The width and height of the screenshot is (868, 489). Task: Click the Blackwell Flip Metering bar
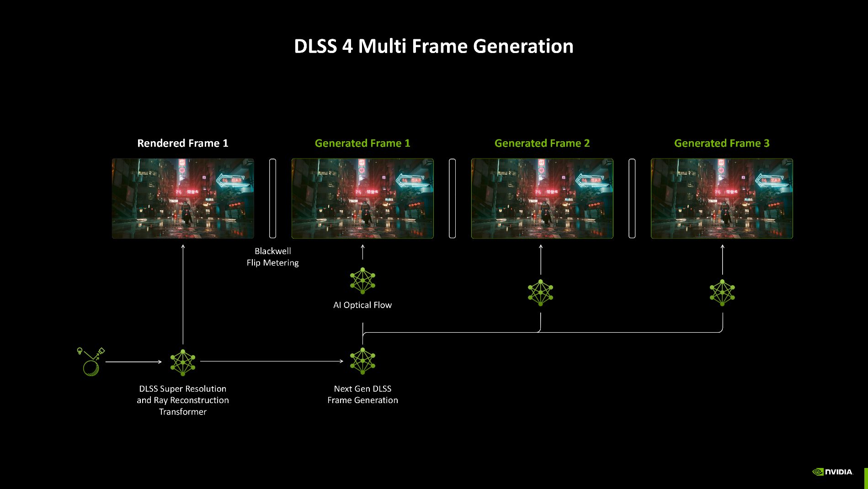point(273,198)
